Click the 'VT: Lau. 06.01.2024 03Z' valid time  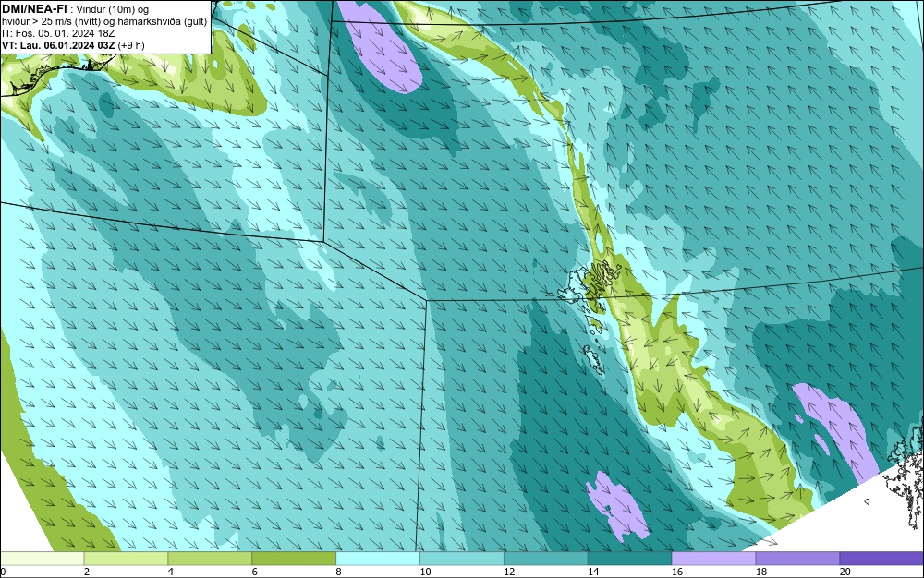click(x=58, y=44)
